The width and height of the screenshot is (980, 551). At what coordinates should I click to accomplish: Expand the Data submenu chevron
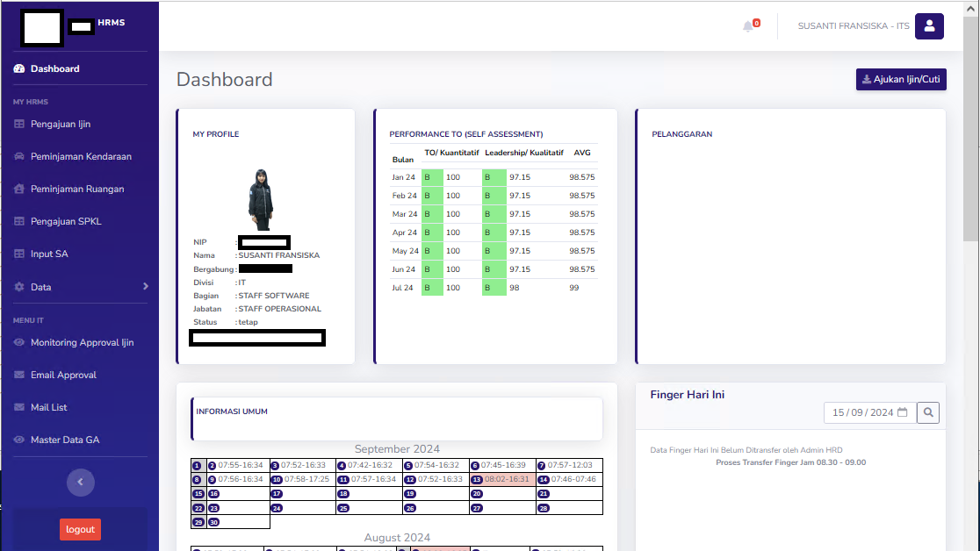146,286
